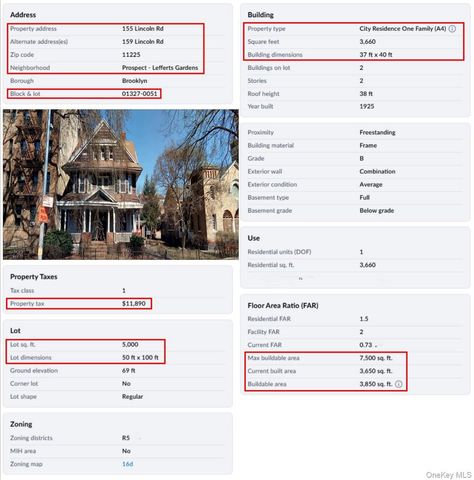Viewport: 474px width, 480px height.
Task: Click the Buildings on lot label
Action: 269,68
